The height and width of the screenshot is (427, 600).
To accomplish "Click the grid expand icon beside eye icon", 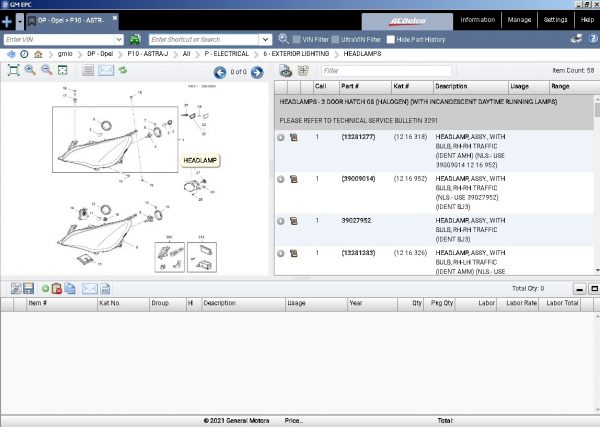I will pos(303,70).
